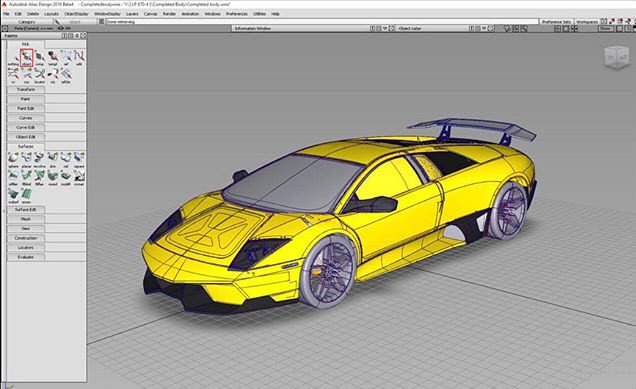Image resolution: width=636 pixels, height=389 pixels.
Task: Select the Pick locator tool
Action: point(39,75)
